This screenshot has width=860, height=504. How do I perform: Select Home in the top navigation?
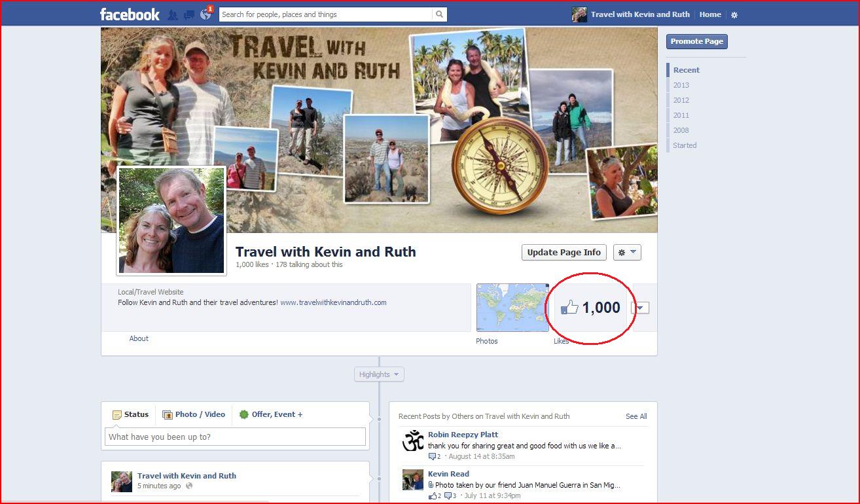(x=710, y=14)
